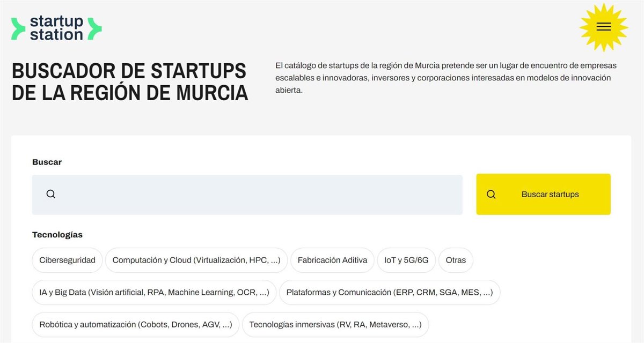
Task: Select the Computación y Cloud filter chip
Action: (x=196, y=260)
